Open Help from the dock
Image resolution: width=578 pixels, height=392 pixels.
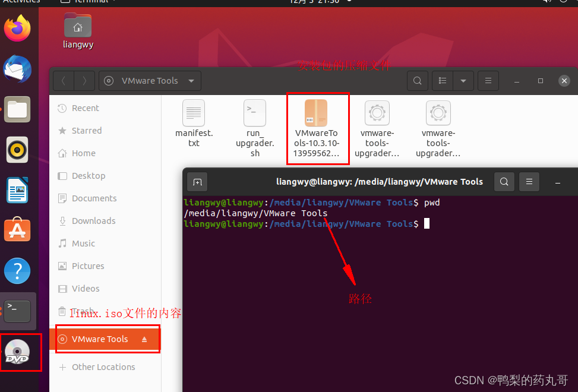(17, 271)
